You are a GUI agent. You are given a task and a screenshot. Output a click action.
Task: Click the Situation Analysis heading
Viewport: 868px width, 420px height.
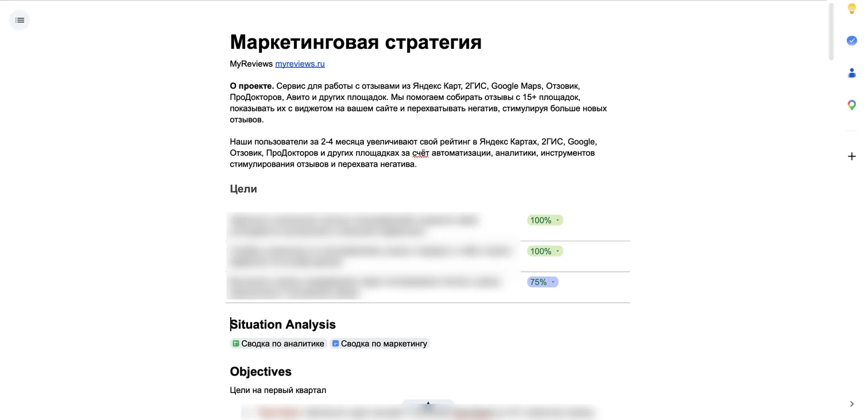coord(283,325)
